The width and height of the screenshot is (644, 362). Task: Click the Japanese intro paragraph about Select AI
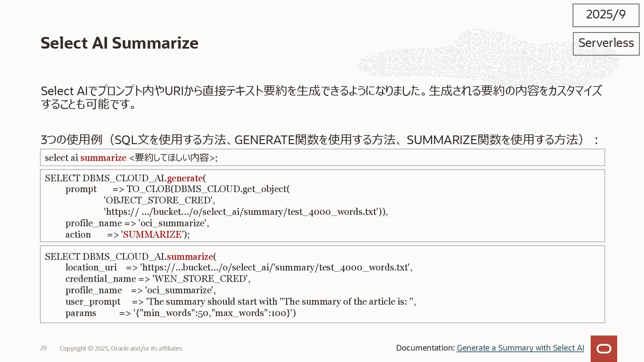321,97
